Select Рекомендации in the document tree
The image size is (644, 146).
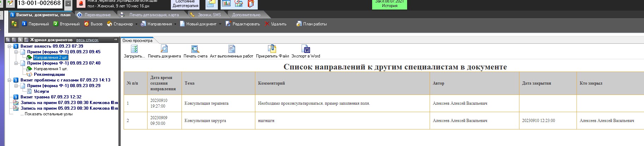[x=49, y=74]
